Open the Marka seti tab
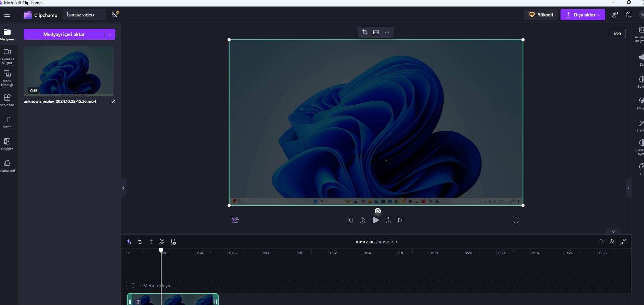The width and height of the screenshot is (644, 305). 7,166
